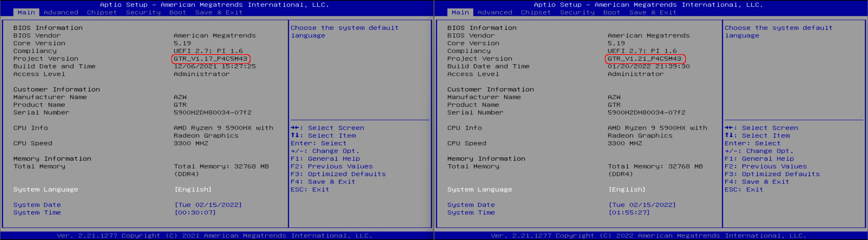Click the serial number value in the left BIOS screen
The image size is (868, 240).
pyautogui.click(x=213, y=113)
